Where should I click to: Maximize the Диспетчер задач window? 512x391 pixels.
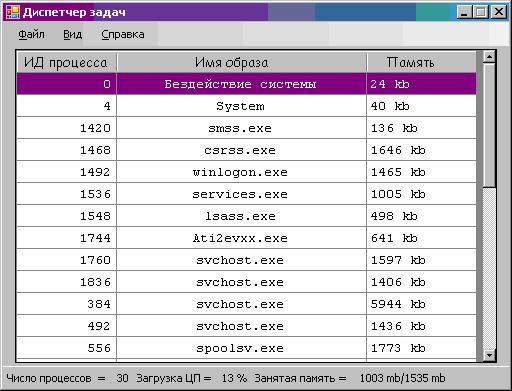point(481,12)
